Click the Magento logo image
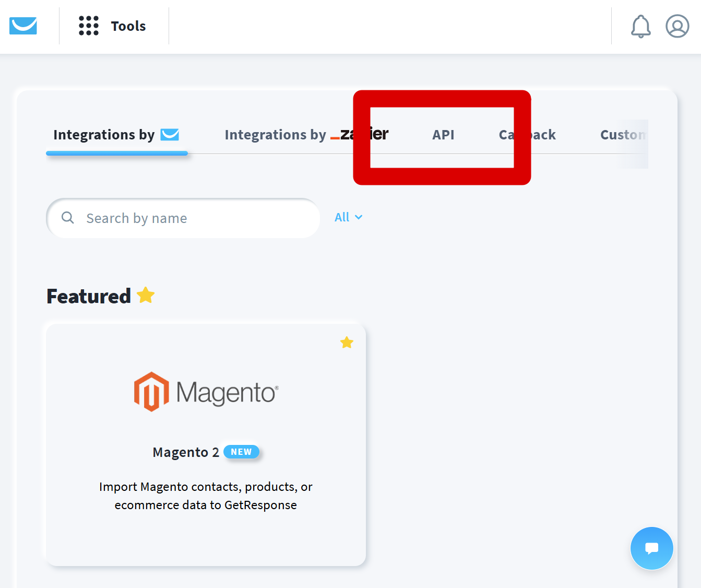Viewport: 701px width, 588px height. 206,392
